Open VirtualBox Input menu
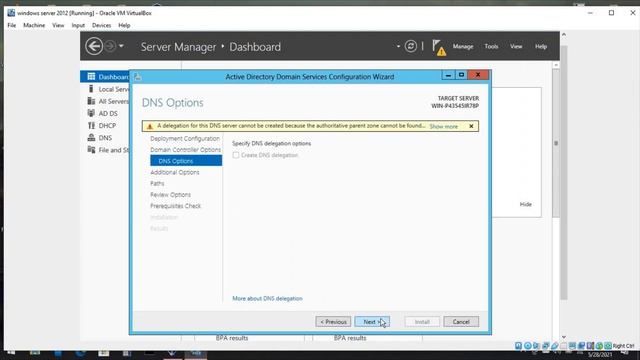The height and width of the screenshot is (360, 640). [78, 25]
